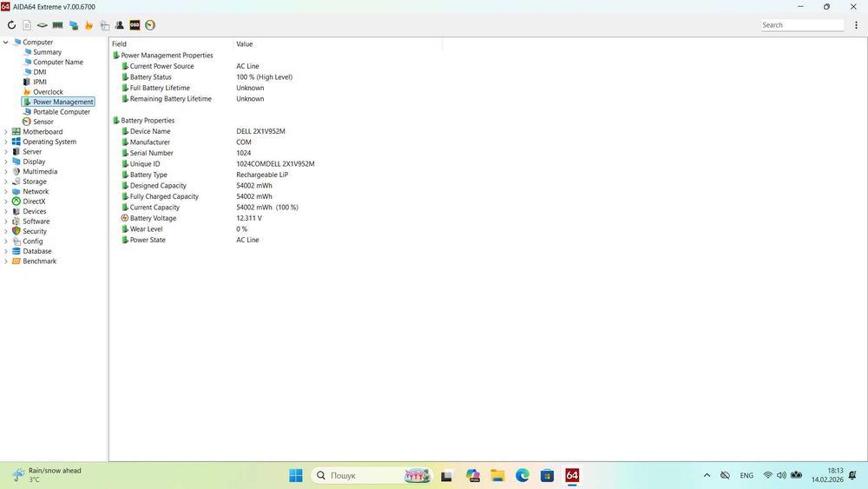The image size is (868, 489).
Task: Open File Explorer from the taskbar
Action: click(x=497, y=475)
